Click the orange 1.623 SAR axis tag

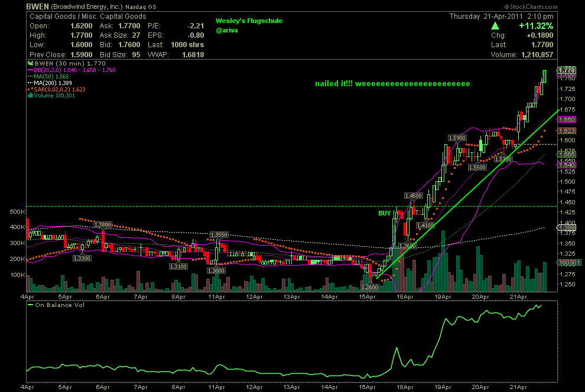pyautogui.click(x=567, y=131)
